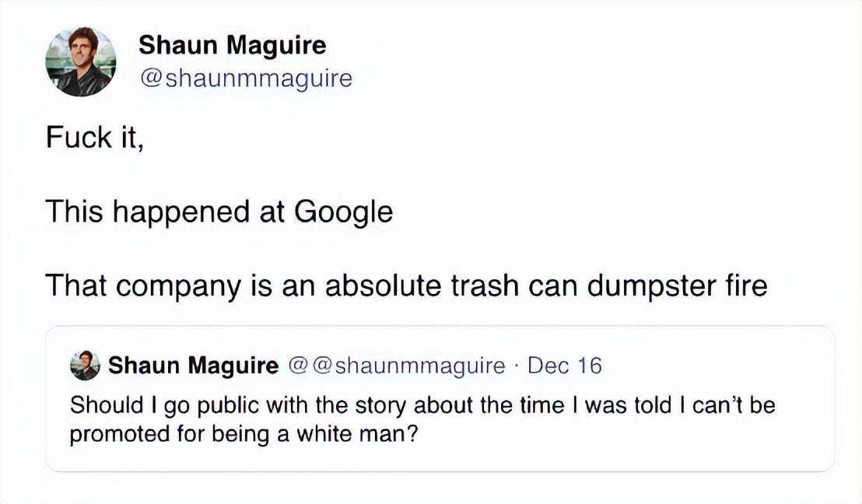This screenshot has height=504, width=862.
Task: Click the words "dumpster fire"
Action: pos(677,285)
